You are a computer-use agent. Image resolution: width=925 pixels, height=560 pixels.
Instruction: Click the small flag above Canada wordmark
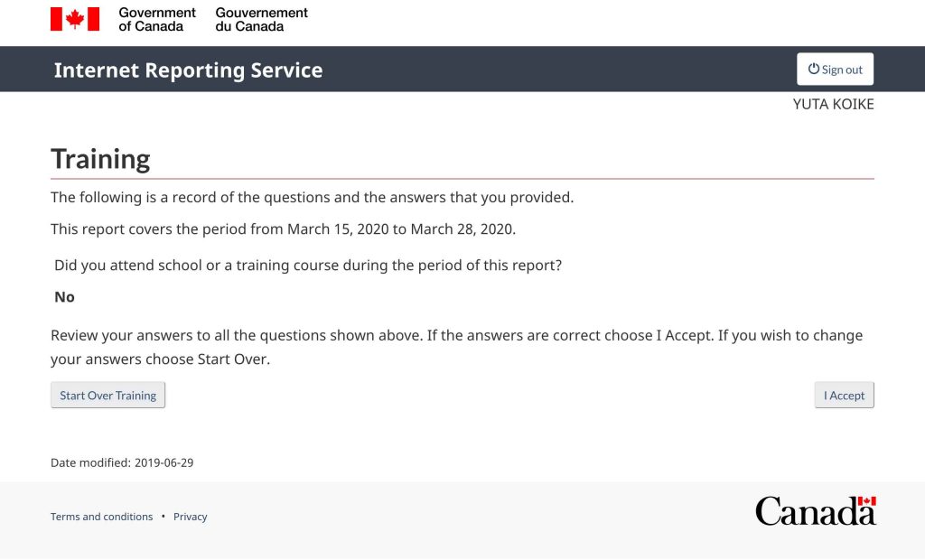click(866, 501)
